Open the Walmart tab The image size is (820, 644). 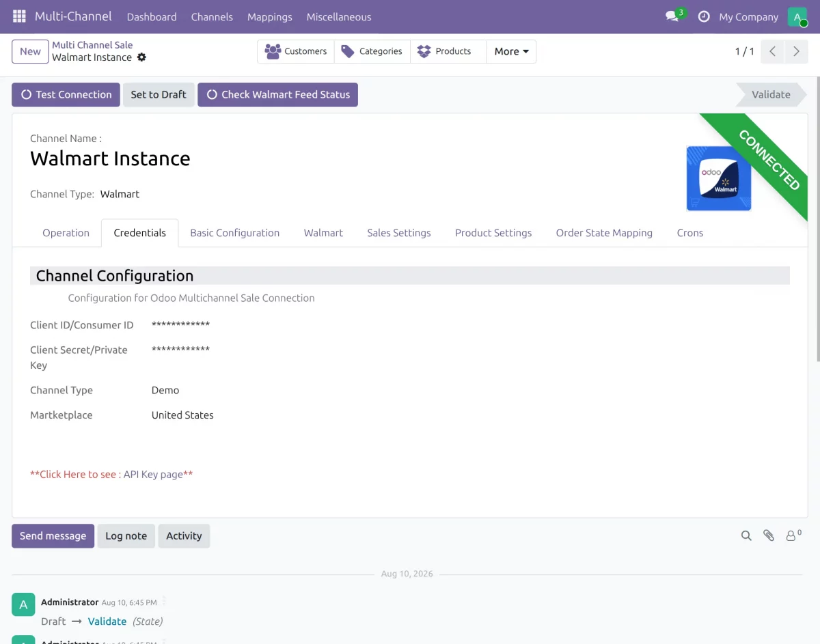(x=323, y=233)
